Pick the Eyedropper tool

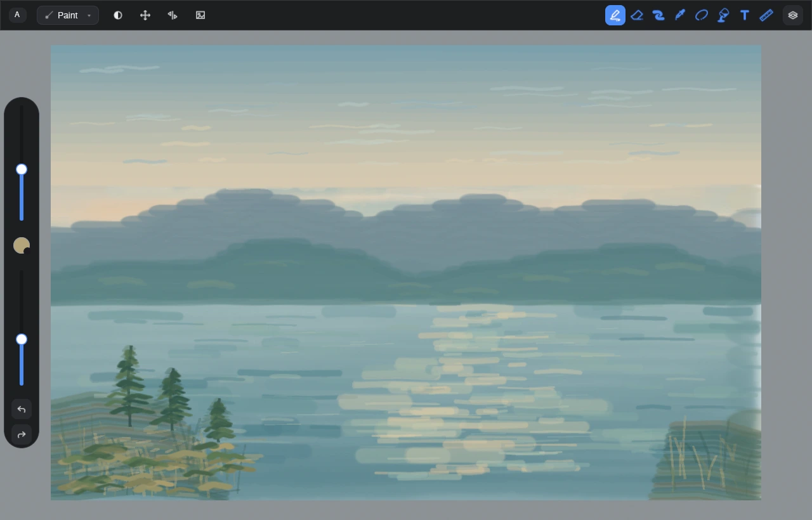(x=680, y=15)
